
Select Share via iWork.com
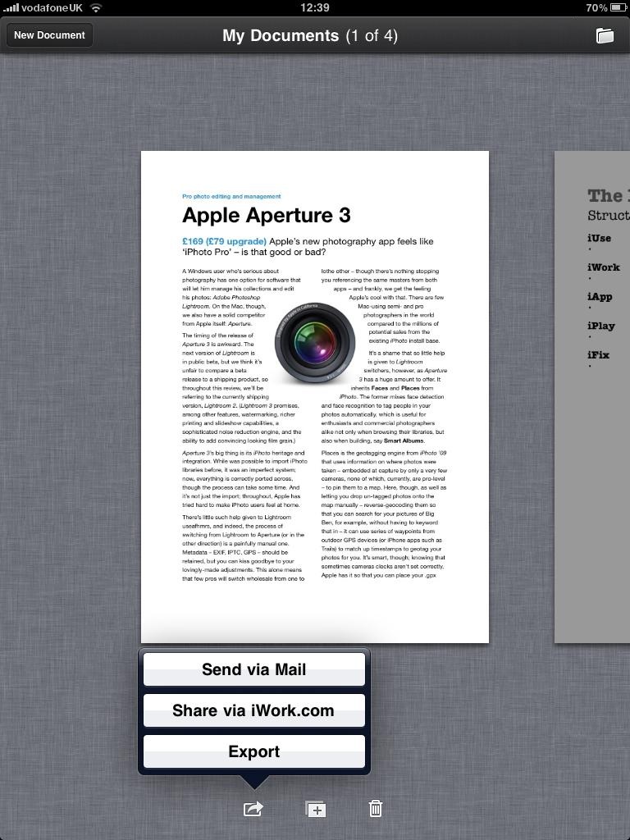coord(254,710)
